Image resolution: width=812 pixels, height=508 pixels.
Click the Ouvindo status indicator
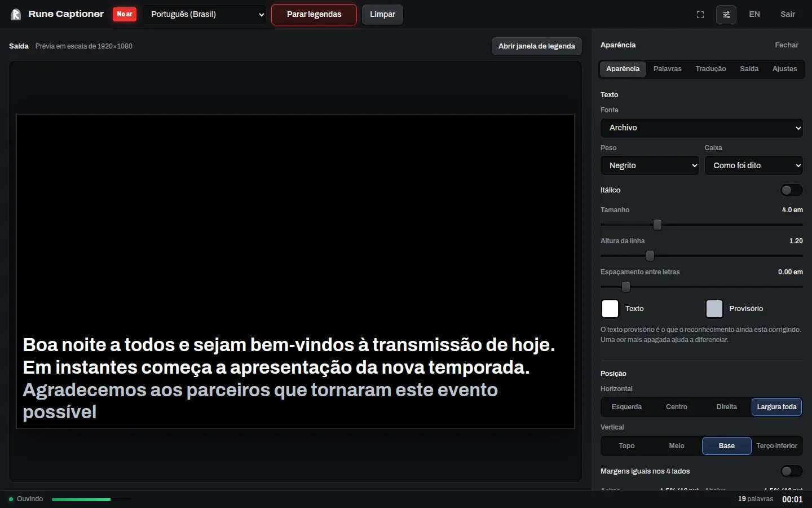point(26,499)
